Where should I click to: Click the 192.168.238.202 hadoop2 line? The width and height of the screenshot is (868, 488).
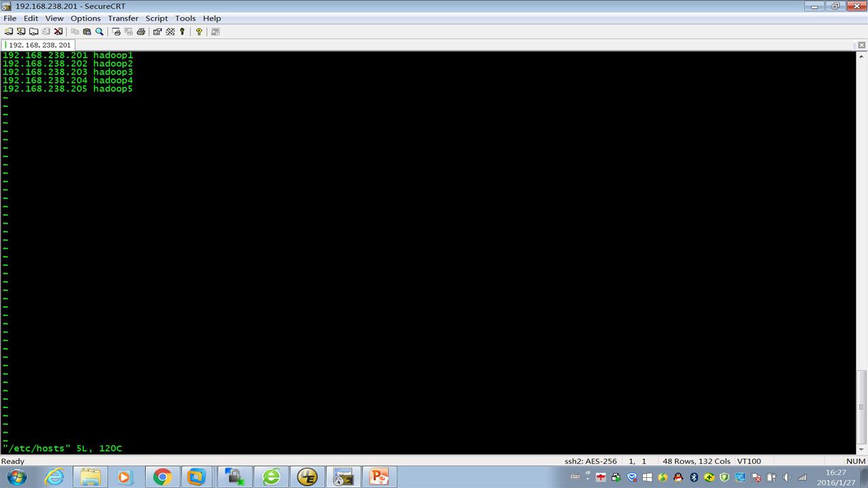click(68, 64)
